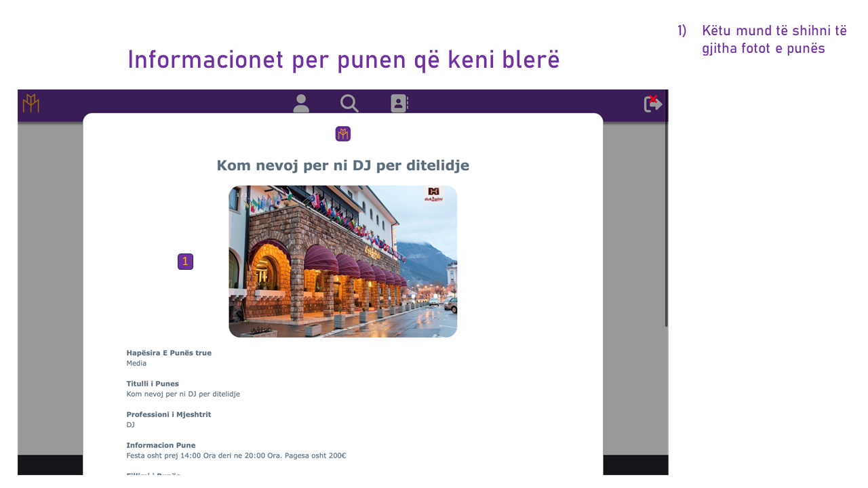Click the Dukagjini logo on the photo

click(434, 195)
